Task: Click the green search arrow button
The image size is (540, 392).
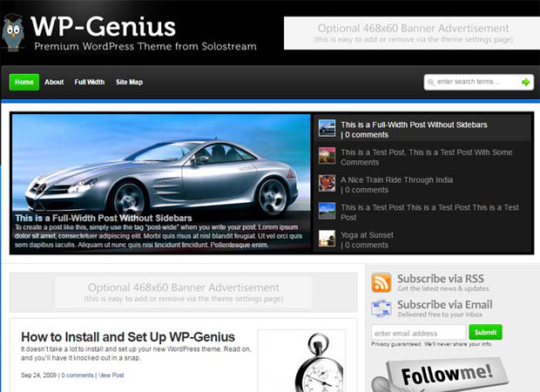Action: (525, 82)
